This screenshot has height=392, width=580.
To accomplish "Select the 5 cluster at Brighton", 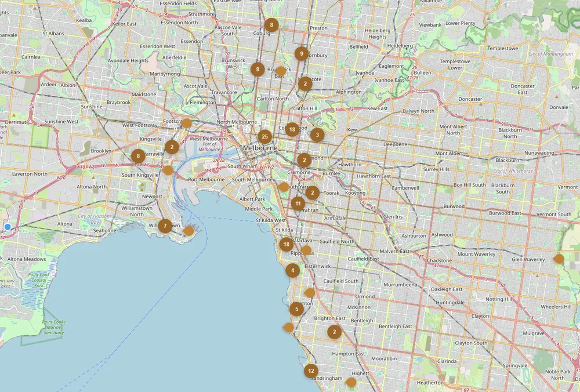I will point(296,309).
